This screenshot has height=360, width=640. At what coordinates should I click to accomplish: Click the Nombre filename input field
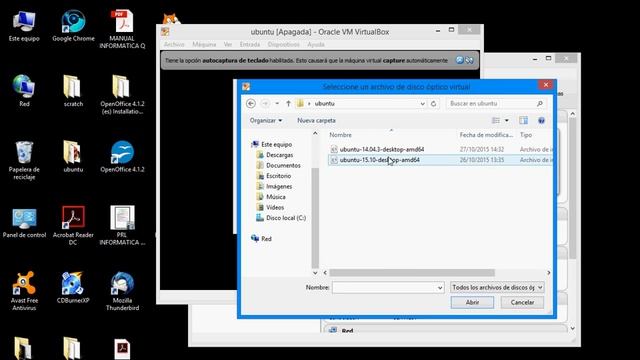click(384, 288)
